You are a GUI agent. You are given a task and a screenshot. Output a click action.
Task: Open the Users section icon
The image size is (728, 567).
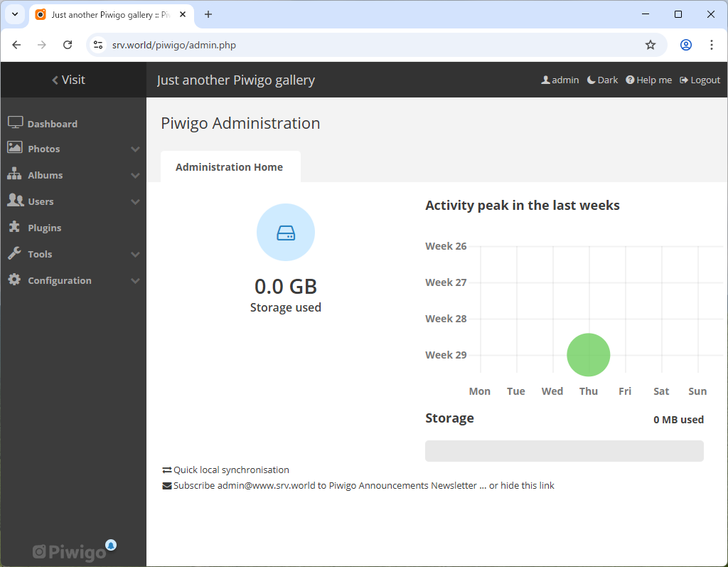pos(14,201)
